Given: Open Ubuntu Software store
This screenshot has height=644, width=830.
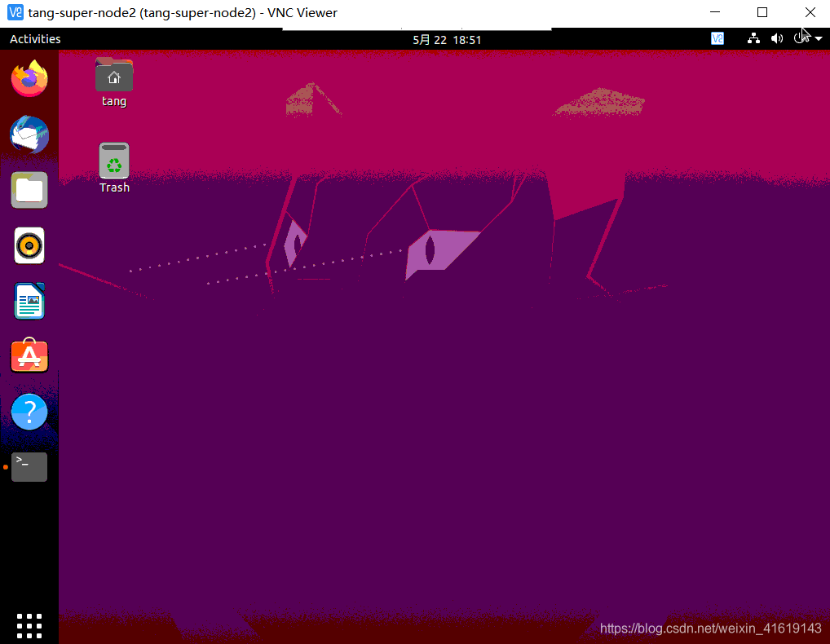Looking at the screenshot, I should (x=29, y=355).
